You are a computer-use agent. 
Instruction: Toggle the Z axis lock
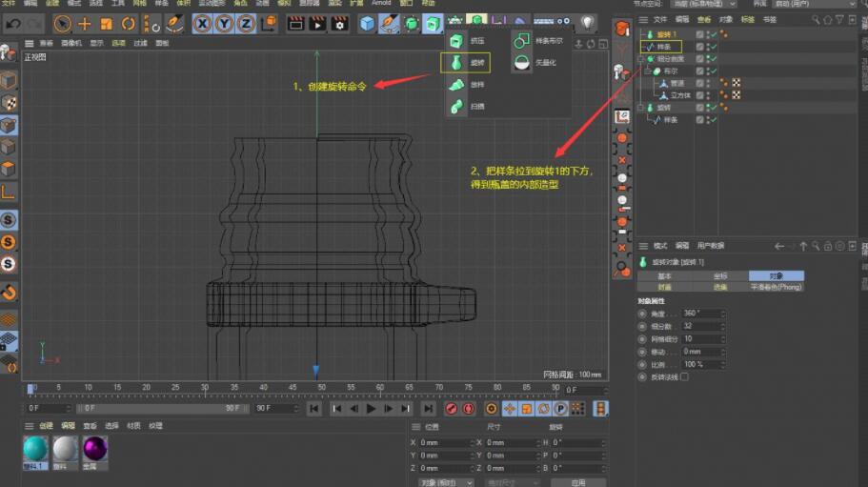click(246, 24)
